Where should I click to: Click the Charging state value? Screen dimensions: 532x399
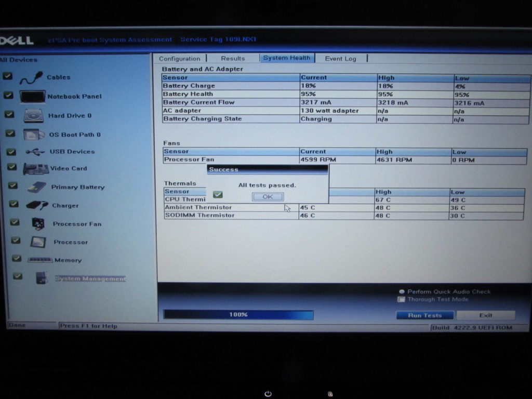click(316, 119)
